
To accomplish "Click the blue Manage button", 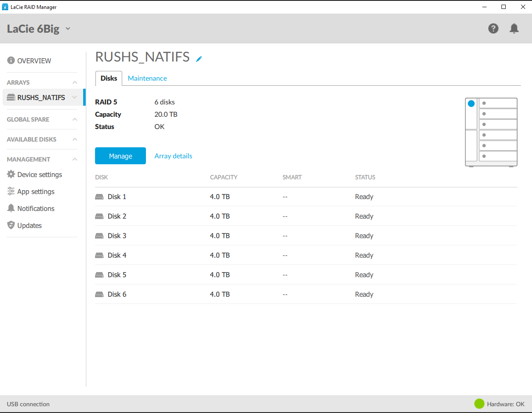I will click(120, 156).
